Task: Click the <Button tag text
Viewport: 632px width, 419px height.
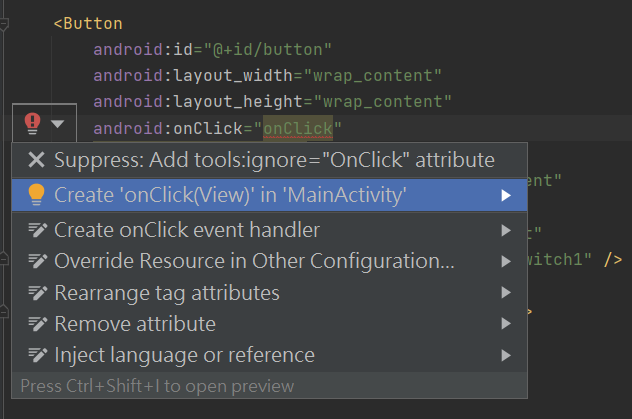Action: pyautogui.click(x=88, y=23)
